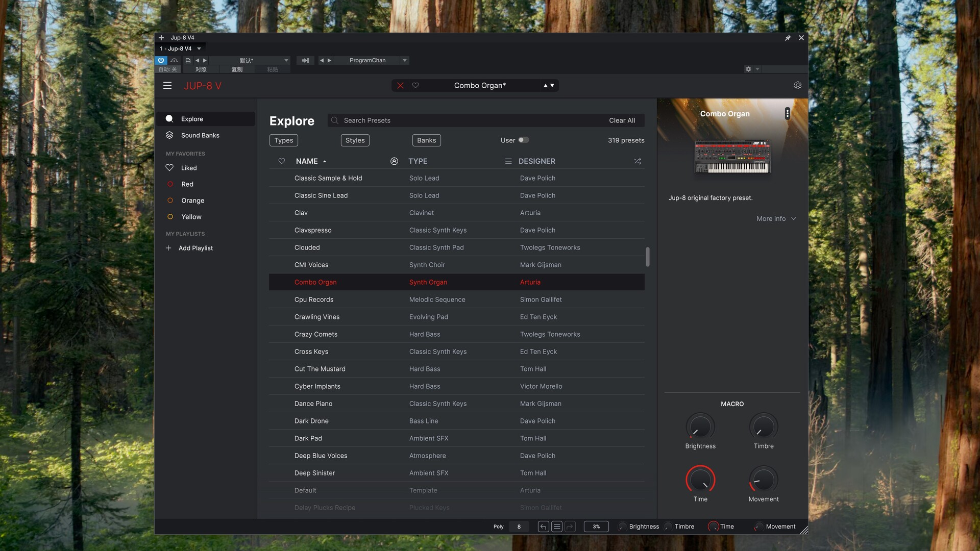Click the Jup-8 synth thumbnail image
Image resolution: width=980 pixels, height=551 pixels.
[732, 157]
